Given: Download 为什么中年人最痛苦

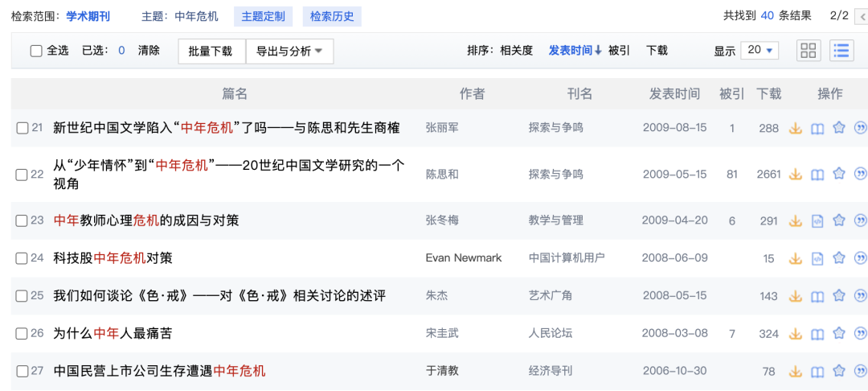Looking at the screenshot, I should pyautogui.click(x=796, y=334).
